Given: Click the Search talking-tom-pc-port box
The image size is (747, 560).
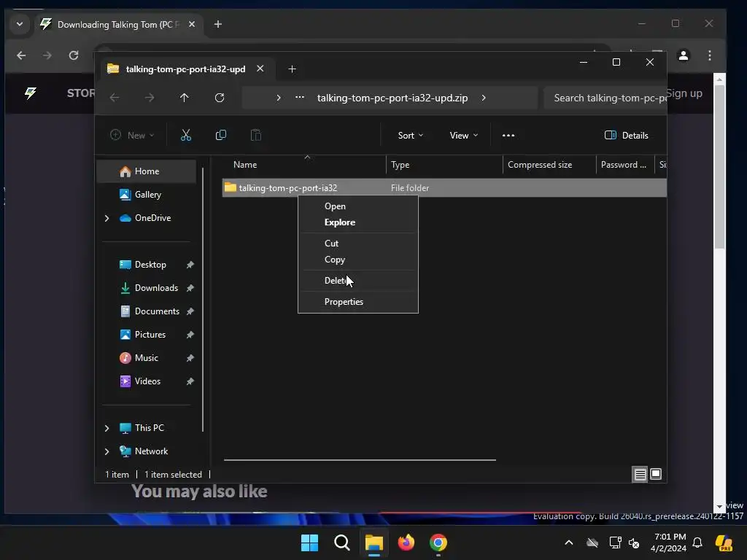Looking at the screenshot, I should point(605,98).
